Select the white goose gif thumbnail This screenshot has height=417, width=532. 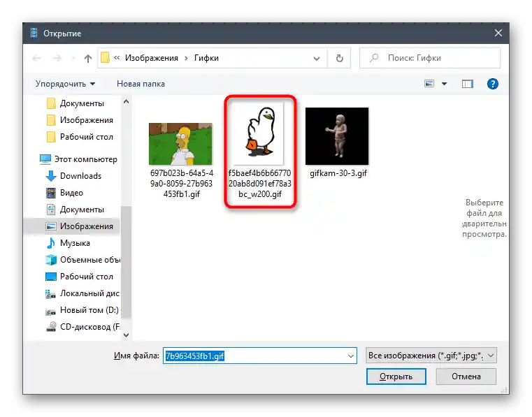[x=260, y=133]
